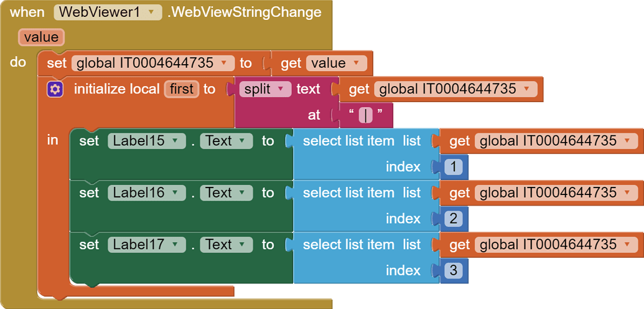The width and height of the screenshot is (644, 309).
Task: Select the value event parameter
Action: coord(40,37)
